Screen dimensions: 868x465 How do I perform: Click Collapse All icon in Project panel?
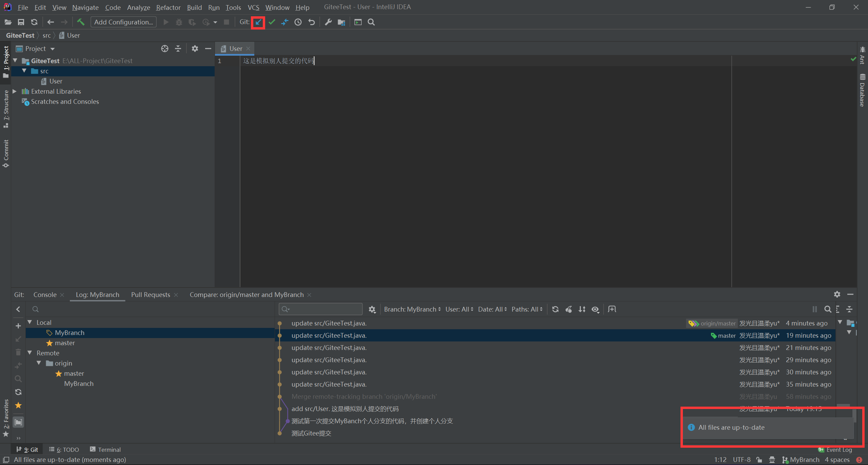click(178, 49)
